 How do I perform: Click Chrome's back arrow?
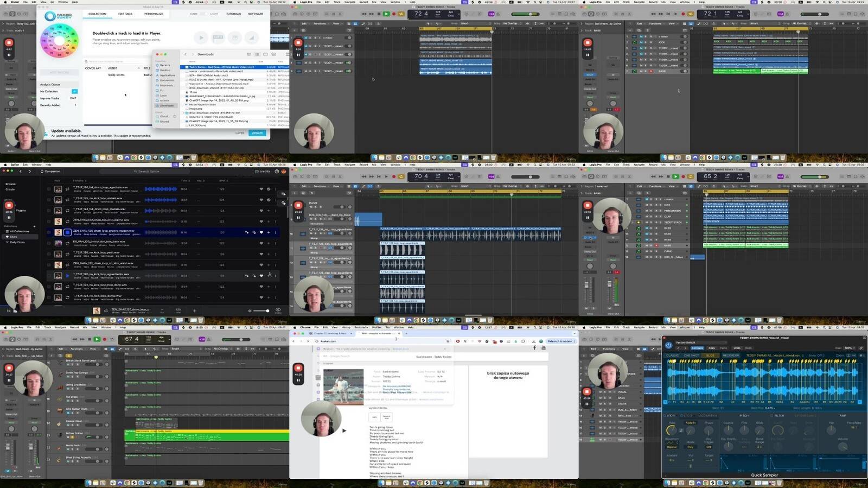294,341
